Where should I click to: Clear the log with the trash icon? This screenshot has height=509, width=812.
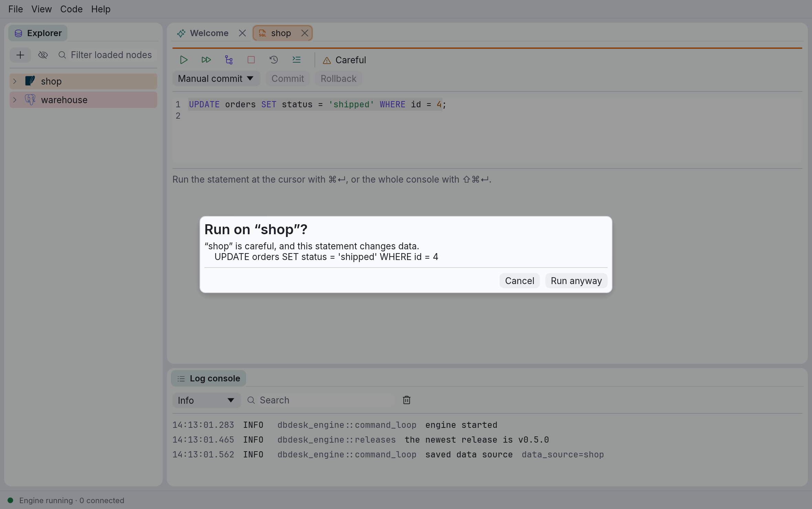tap(406, 400)
